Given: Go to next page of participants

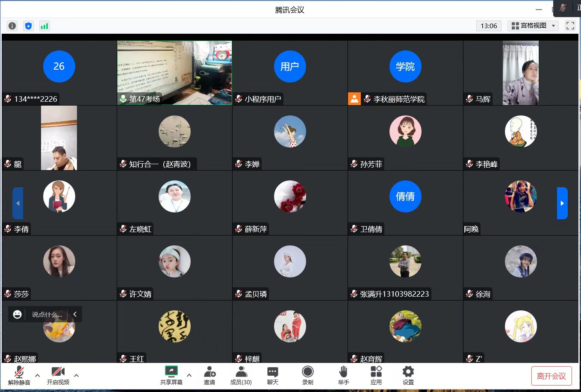Looking at the screenshot, I should 562,203.
